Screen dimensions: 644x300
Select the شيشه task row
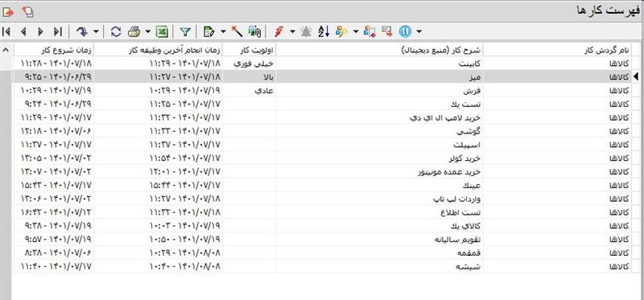pos(322,266)
